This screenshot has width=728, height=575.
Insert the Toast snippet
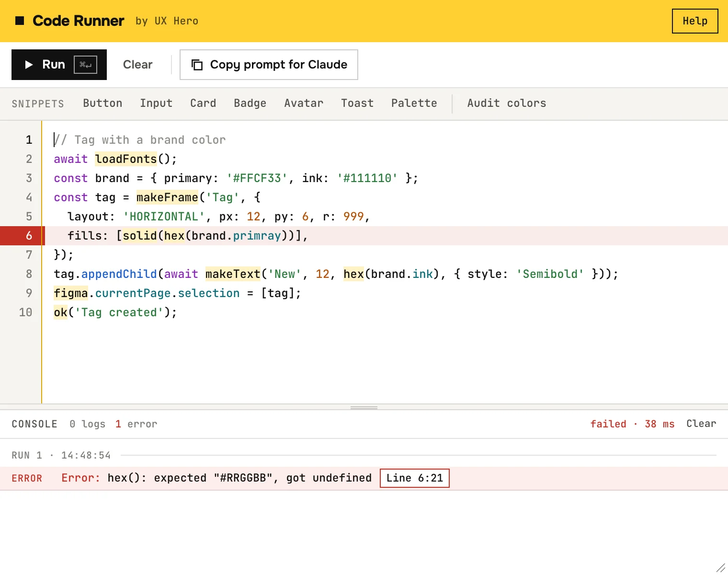point(357,103)
